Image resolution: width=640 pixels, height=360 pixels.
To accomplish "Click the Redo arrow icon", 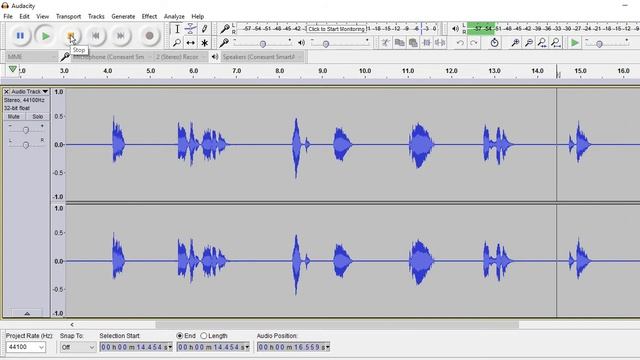I will [x=473, y=42].
